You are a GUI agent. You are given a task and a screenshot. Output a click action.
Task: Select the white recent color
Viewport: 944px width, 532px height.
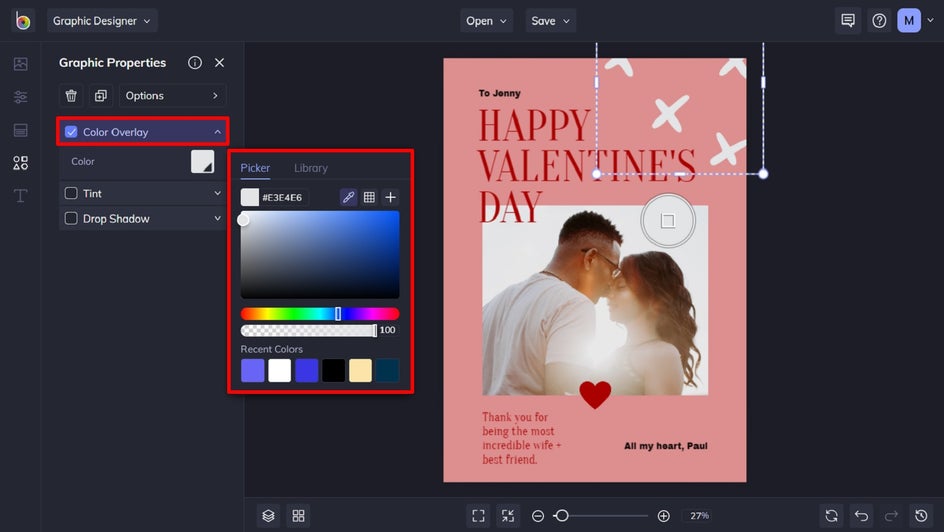point(279,371)
